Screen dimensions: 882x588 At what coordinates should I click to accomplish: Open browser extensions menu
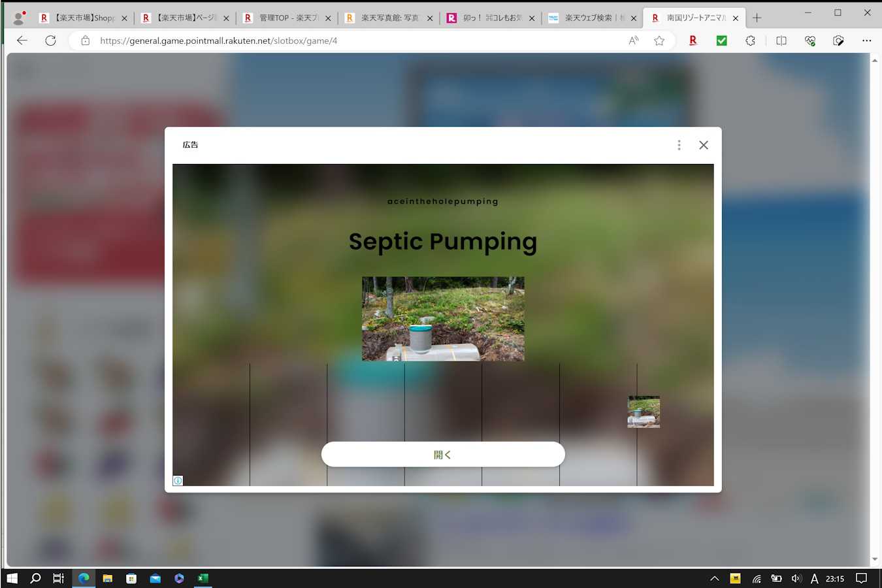pyautogui.click(x=750, y=41)
